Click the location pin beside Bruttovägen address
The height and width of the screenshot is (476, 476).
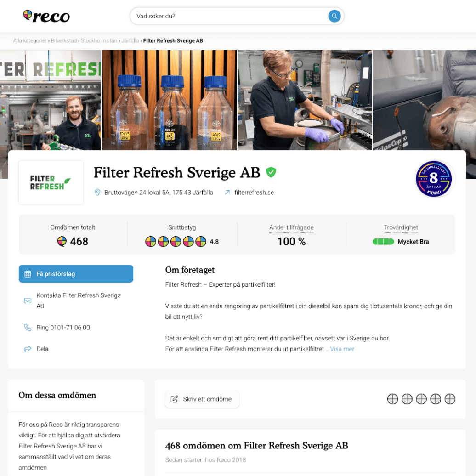[x=97, y=193]
